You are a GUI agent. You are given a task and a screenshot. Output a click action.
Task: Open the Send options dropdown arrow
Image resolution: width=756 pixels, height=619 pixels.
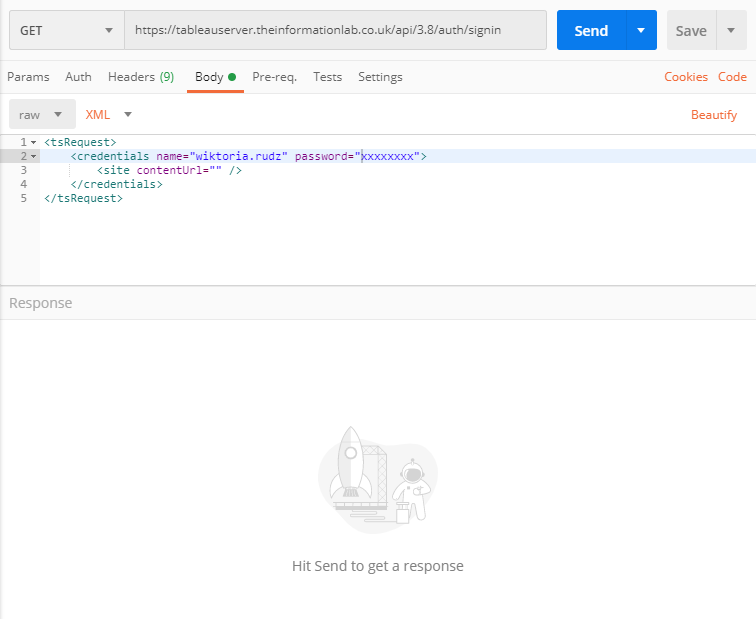pos(641,31)
